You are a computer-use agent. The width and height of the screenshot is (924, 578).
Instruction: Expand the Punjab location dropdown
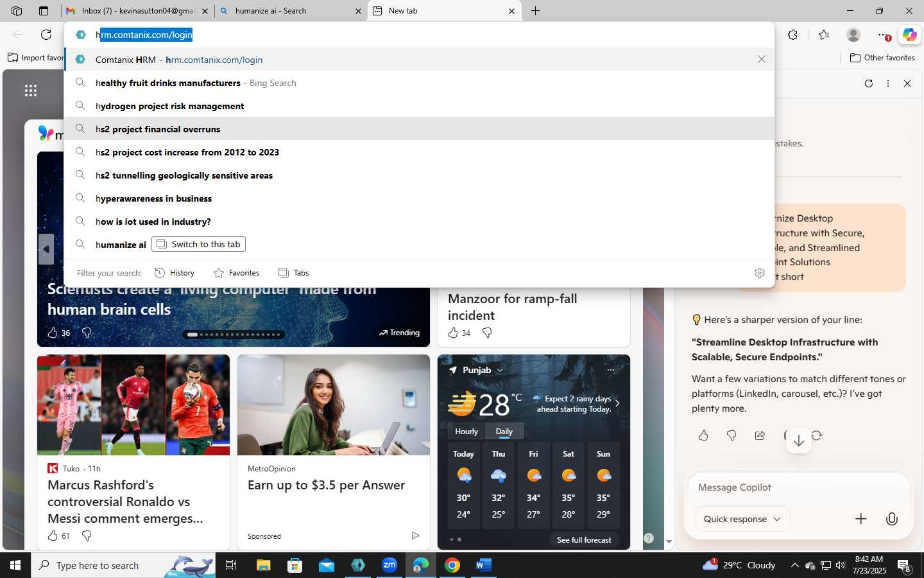(x=500, y=370)
